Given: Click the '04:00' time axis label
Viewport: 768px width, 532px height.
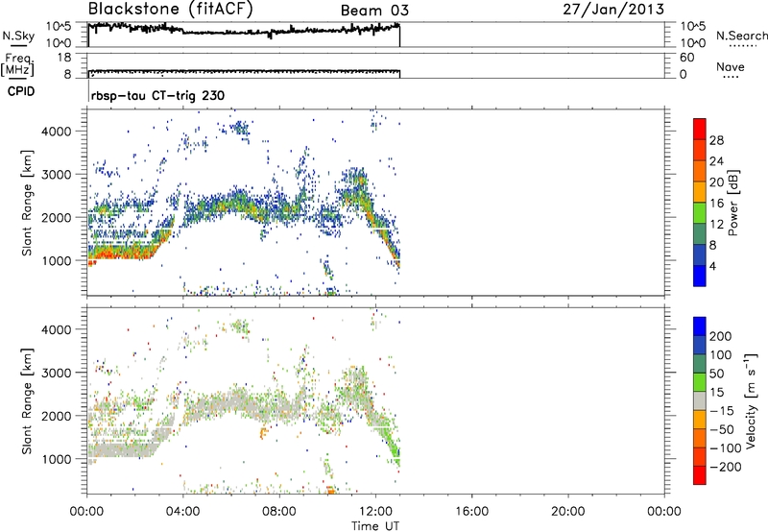Looking at the screenshot, I should point(183,512).
